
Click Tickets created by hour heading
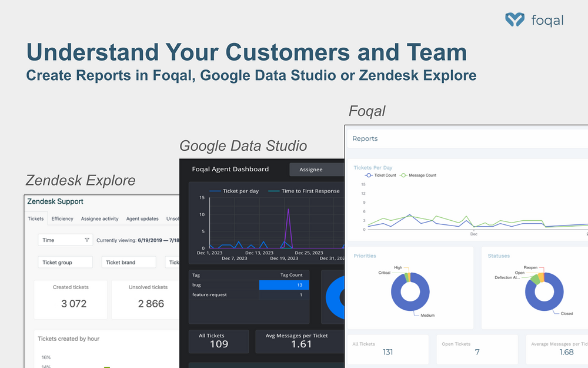click(x=69, y=339)
